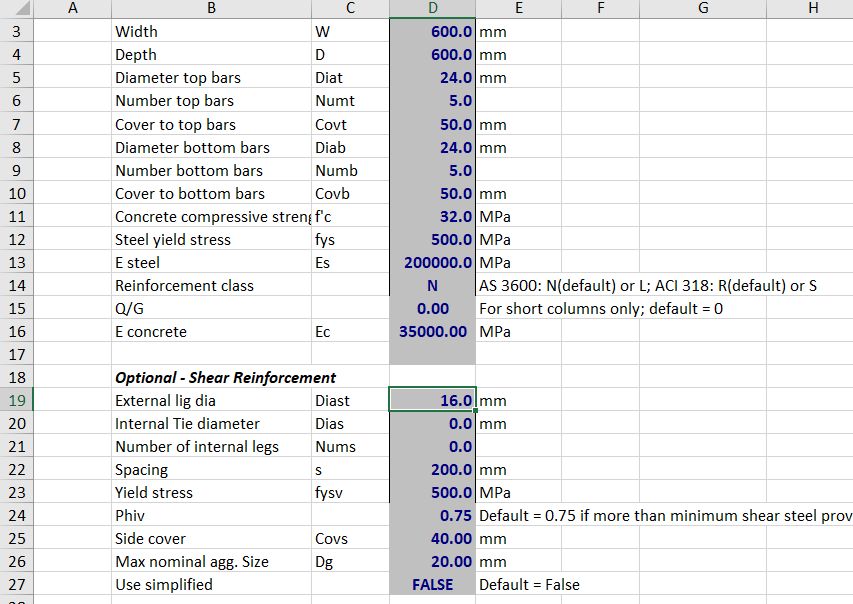Select column B header
Viewport: 853px width, 604px height.
pyautogui.click(x=210, y=9)
